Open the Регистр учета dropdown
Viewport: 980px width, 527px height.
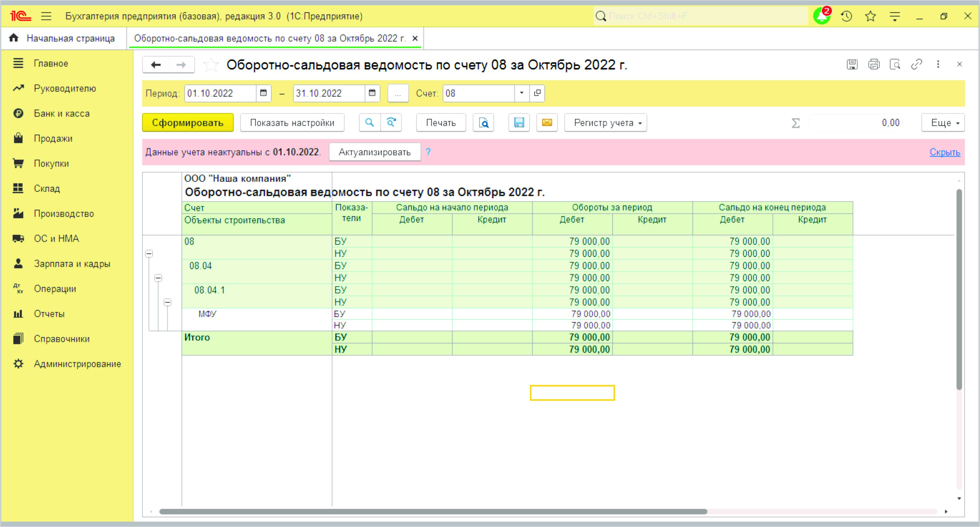606,122
